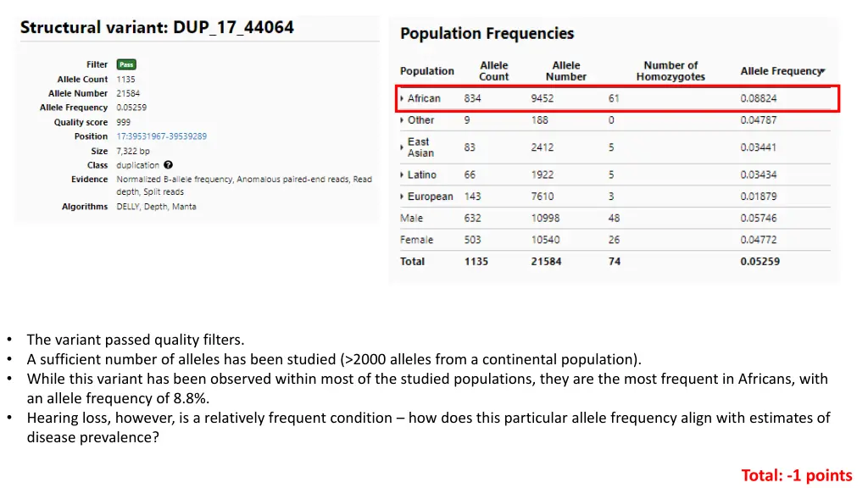Expand the East Asian population row
The height and width of the screenshot is (488, 868).
402,147
